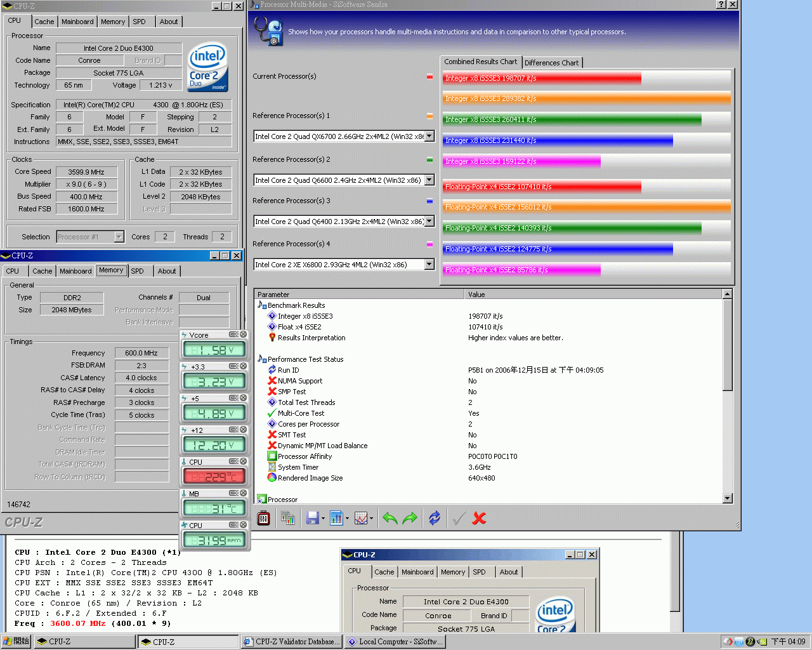
Task: Open Cache tab in top CPU-Z window
Action: tap(44, 22)
